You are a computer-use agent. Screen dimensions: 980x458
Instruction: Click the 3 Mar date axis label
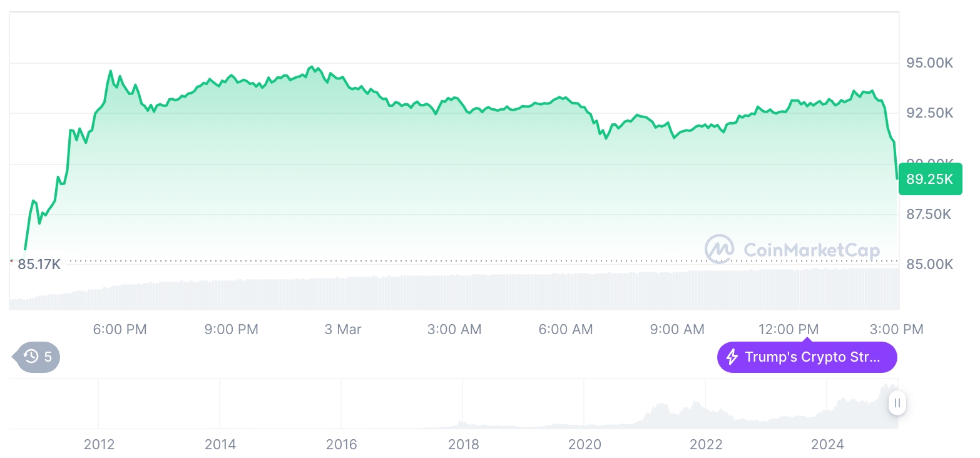click(x=343, y=329)
